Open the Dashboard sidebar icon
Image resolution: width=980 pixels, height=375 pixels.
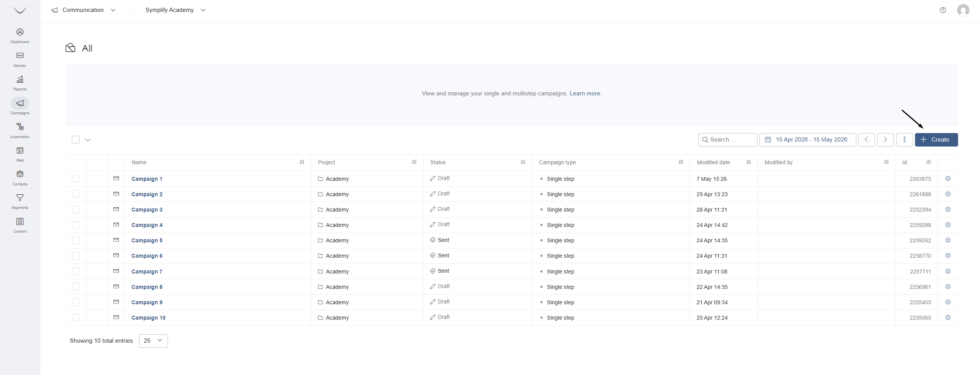(20, 32)
